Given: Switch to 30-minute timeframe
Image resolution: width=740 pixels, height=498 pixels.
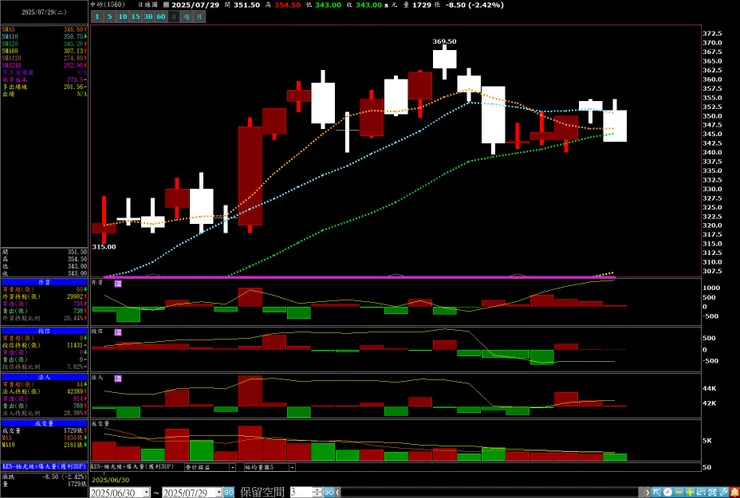Looking at the screenshot, I should 148,17.
